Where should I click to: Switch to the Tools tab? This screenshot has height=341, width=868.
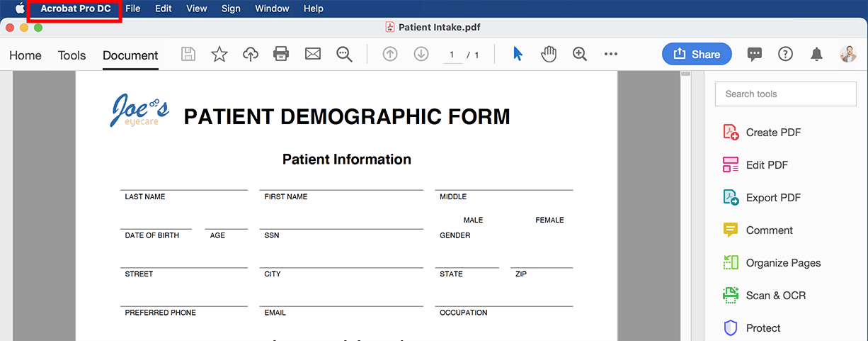(72, 55)
